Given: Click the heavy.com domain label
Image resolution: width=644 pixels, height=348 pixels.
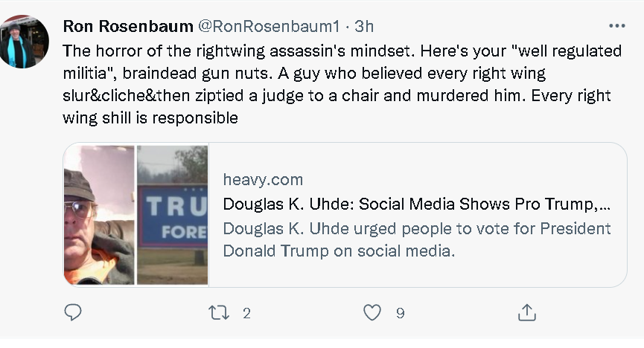Looking at the screenshot, I should coord(263,179).
